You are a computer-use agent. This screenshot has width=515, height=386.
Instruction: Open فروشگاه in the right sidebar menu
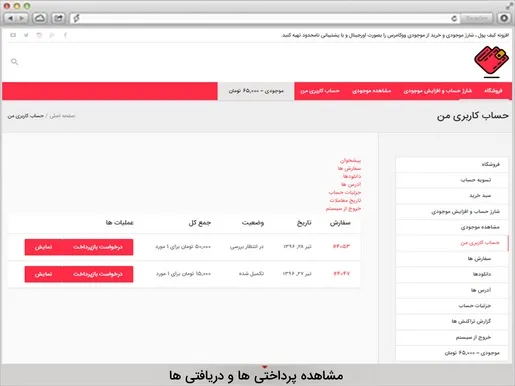point(452,164)
